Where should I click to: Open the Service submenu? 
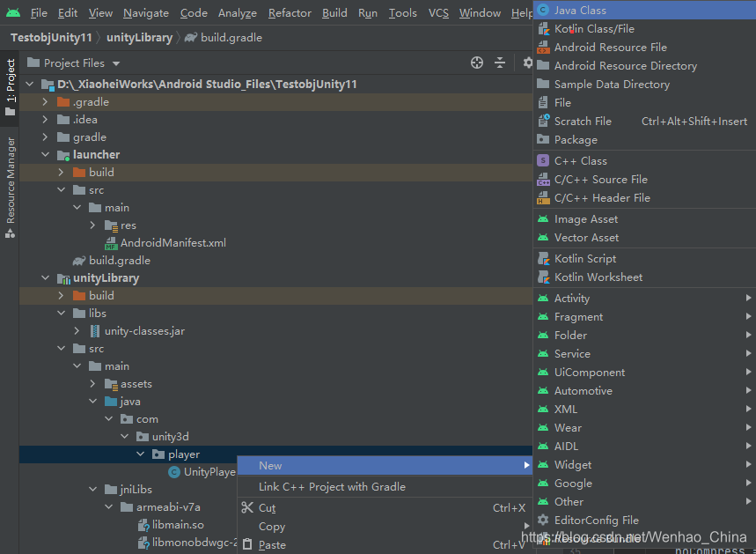(644, 354)
